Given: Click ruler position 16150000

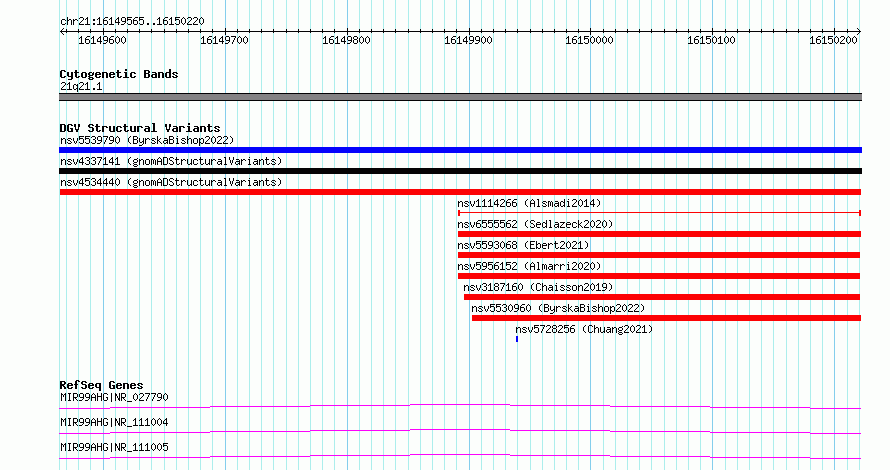Looking at the screenshot, I should [589, 40].
